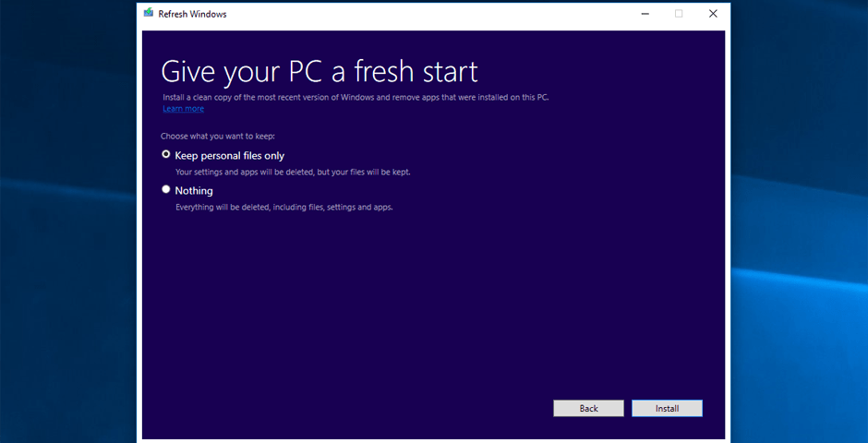Click the Refresh Windows app icon in title bar
Screen dimensions: 868x443
149,14
